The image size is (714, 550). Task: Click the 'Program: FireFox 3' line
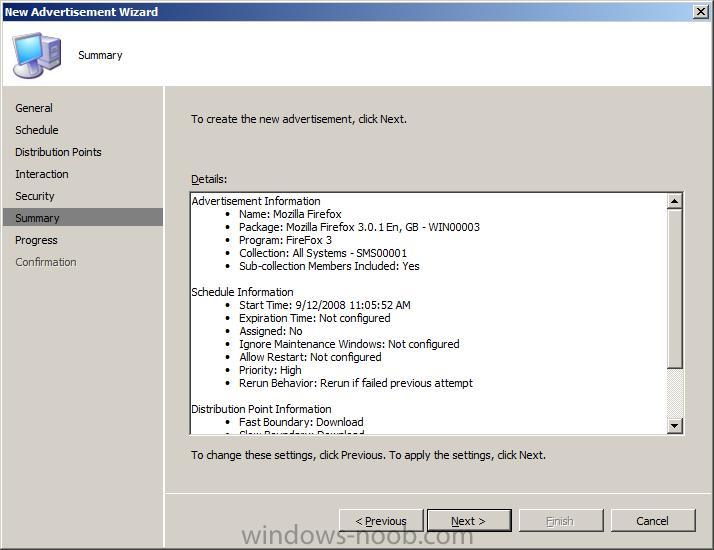(286, 240)
